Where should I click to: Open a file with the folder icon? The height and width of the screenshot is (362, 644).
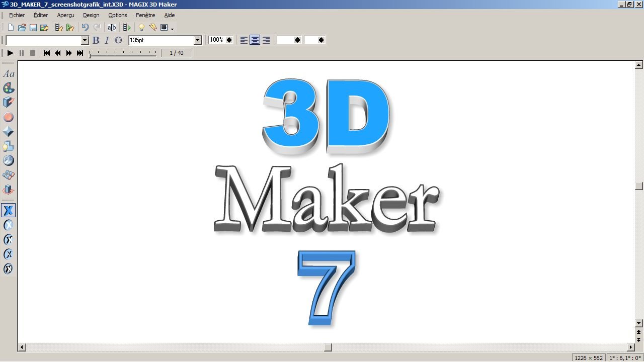[x=22, y=28]
